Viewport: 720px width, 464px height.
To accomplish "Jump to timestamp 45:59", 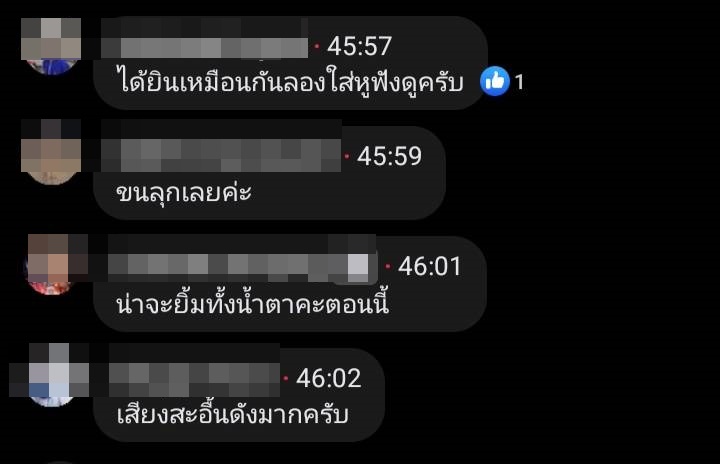I will click(x=389, y=156).
